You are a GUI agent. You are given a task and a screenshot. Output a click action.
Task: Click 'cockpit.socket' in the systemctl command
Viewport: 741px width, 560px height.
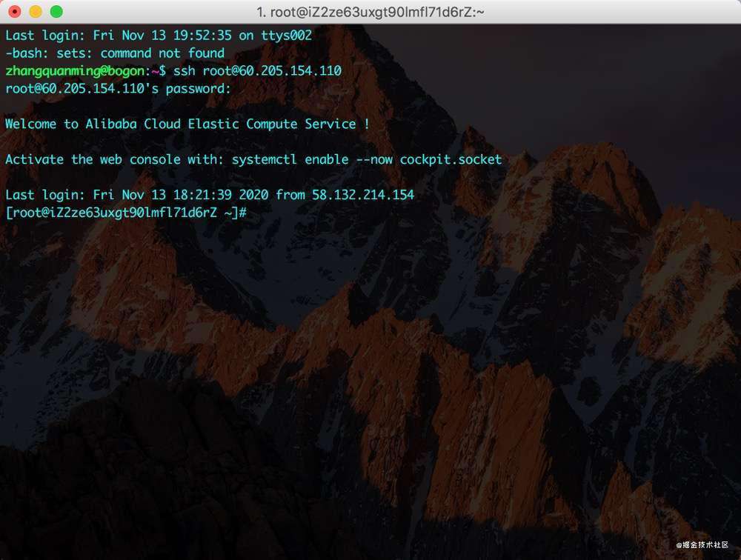coord(451,159)
